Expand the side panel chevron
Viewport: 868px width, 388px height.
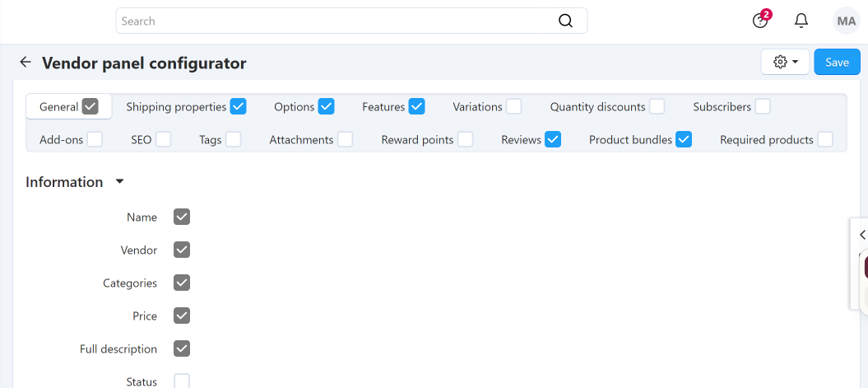coord(862,235)
